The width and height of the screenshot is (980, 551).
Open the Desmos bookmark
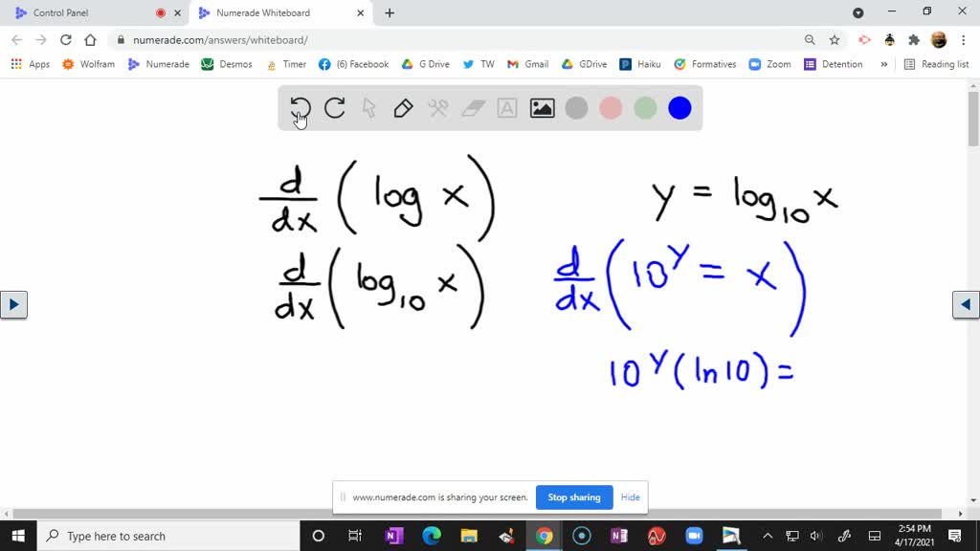tap(227, 64)
